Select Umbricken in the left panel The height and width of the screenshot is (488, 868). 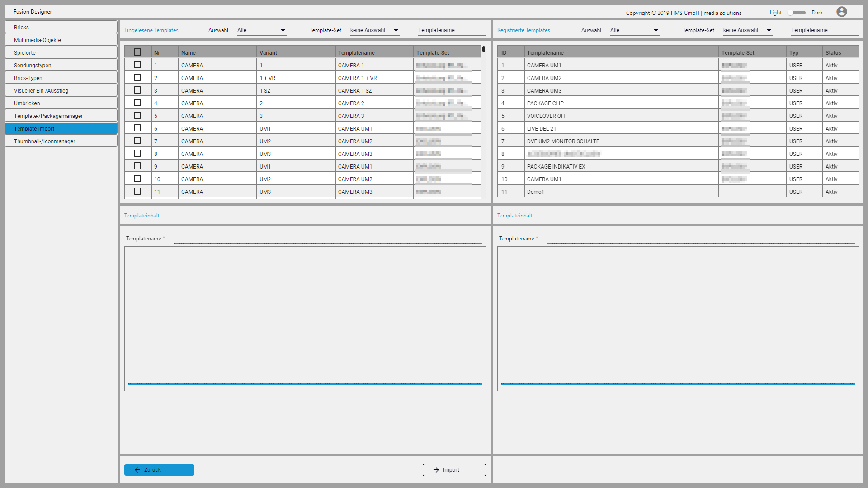(x=61, y=103)
